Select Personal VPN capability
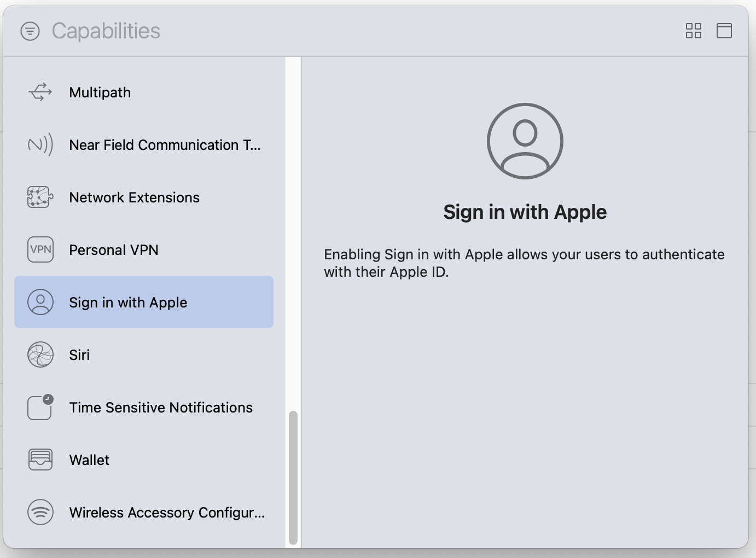This screenshot has width=756, height=558. coord(144,249)
